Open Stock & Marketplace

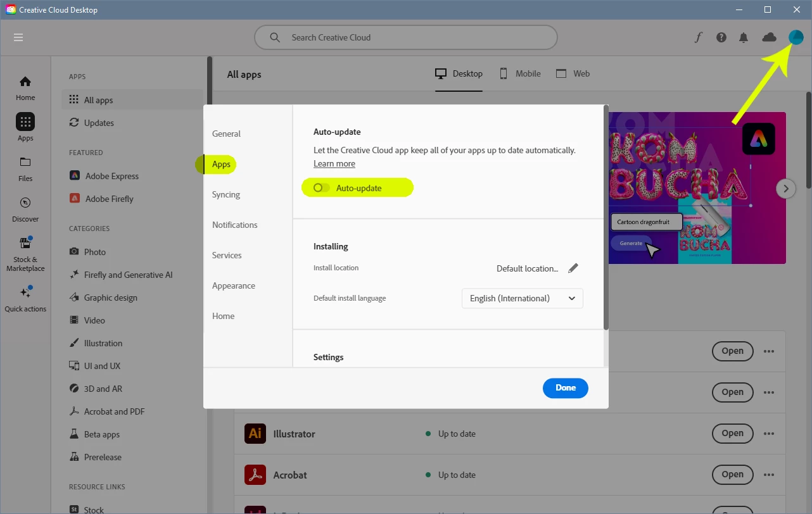25,254
